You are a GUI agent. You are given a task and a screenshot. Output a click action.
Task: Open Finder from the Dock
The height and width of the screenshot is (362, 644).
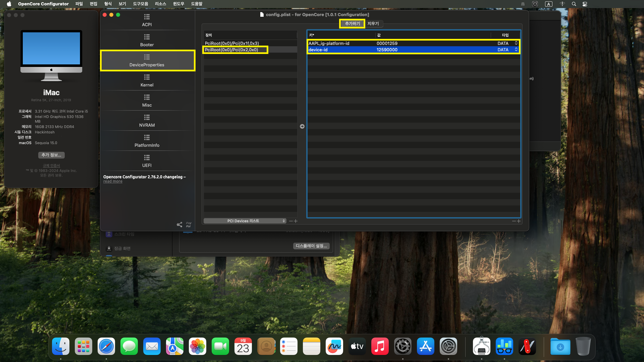point(61,346)
